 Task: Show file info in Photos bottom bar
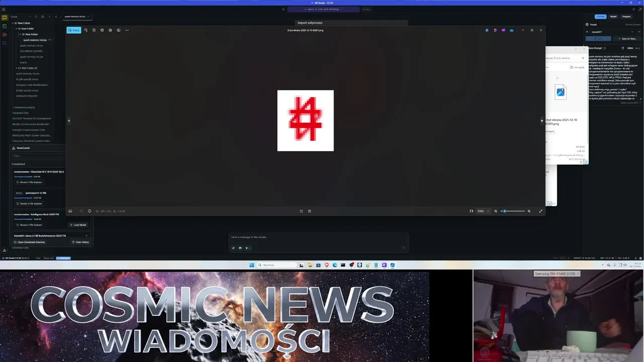pos(90,211)
